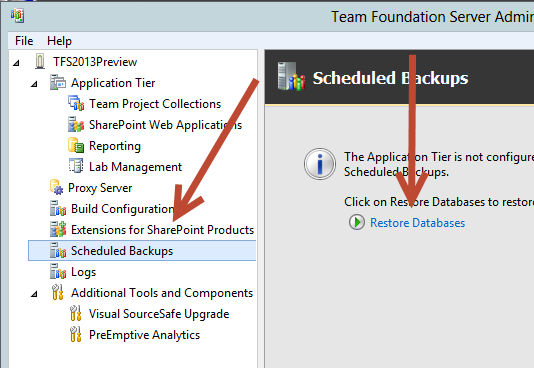Collapse the TFS2013Preview root node

[16, 63]
